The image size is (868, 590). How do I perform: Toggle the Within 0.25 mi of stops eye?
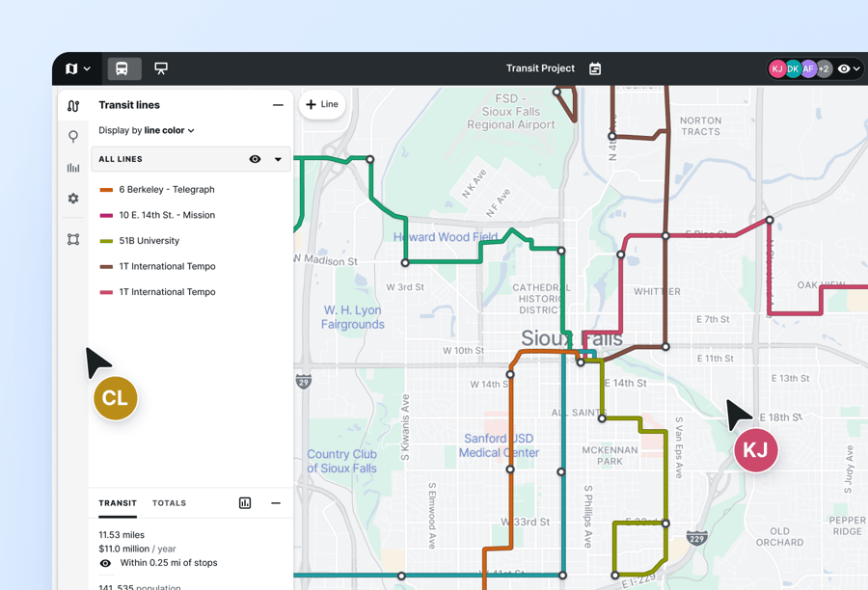(x=105, y=563)
